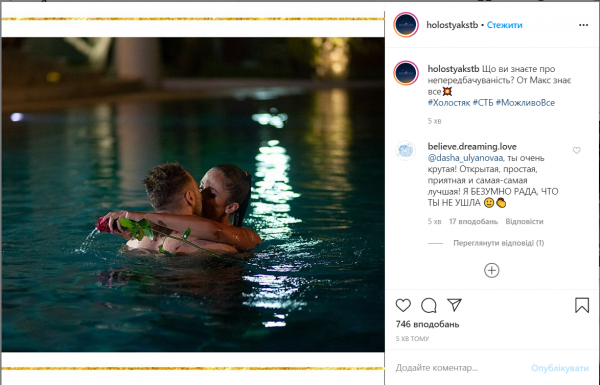This screenshot has width=600, height=385.
Task: Reply to comment via Відповісти
Action: pyautogui.click(x=524, y=221)
